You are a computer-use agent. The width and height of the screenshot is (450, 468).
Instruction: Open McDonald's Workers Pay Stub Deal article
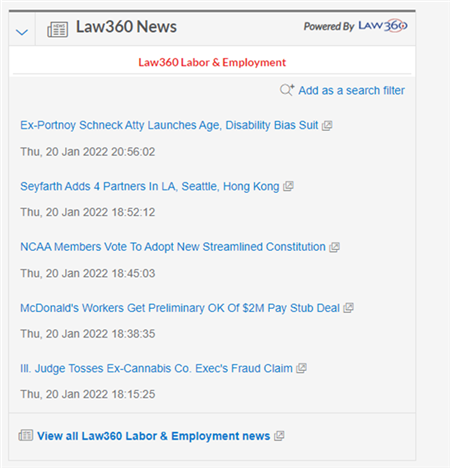tap(180, 308)
